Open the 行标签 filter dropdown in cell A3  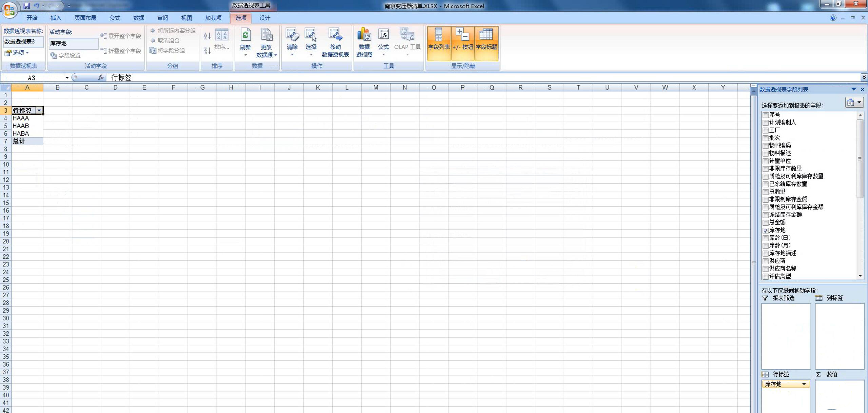(x=39, y=110)
